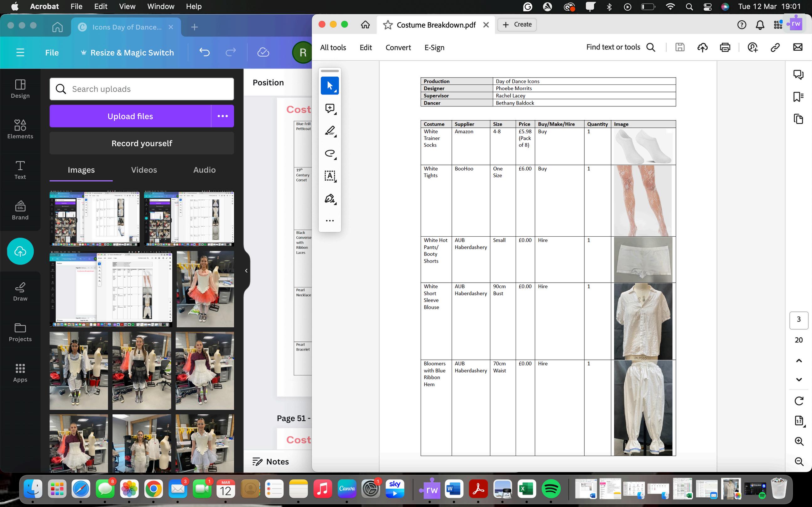Viewport: 812px width, 507px height.
Task: Switch to the Videos tab
Action: [x=144, y=170]
